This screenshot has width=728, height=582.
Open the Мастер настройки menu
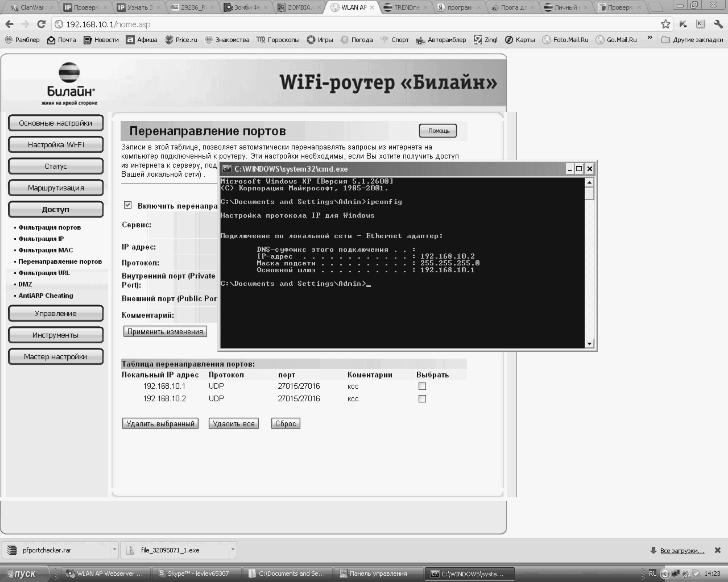[x=56, y=357]
